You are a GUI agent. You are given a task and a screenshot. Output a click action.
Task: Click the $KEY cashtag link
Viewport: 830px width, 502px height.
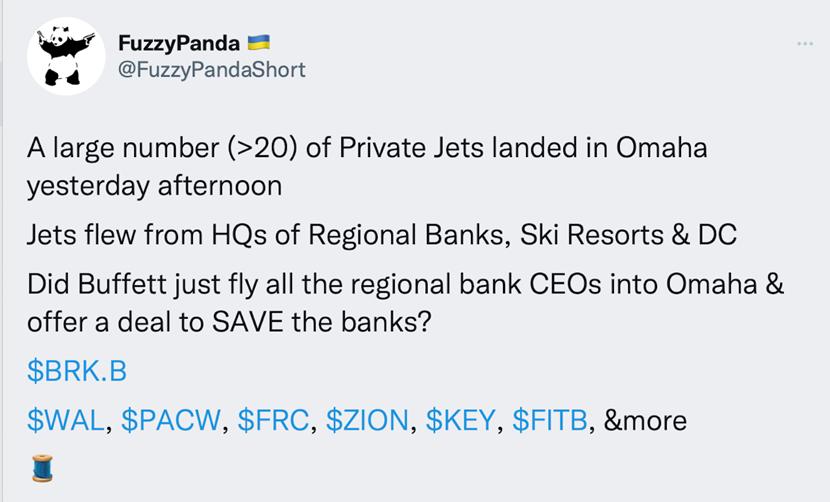[x=461, y=421]
